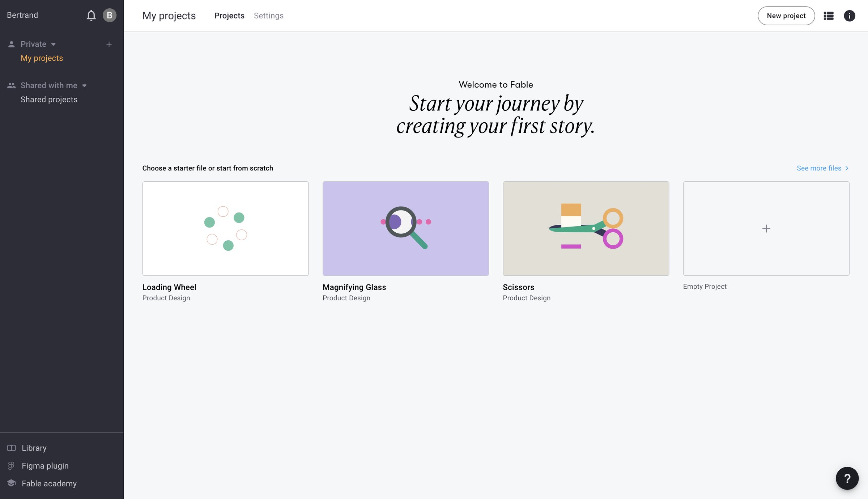Click the Library book icon
The image size is (868, 499).
(11, 448)
